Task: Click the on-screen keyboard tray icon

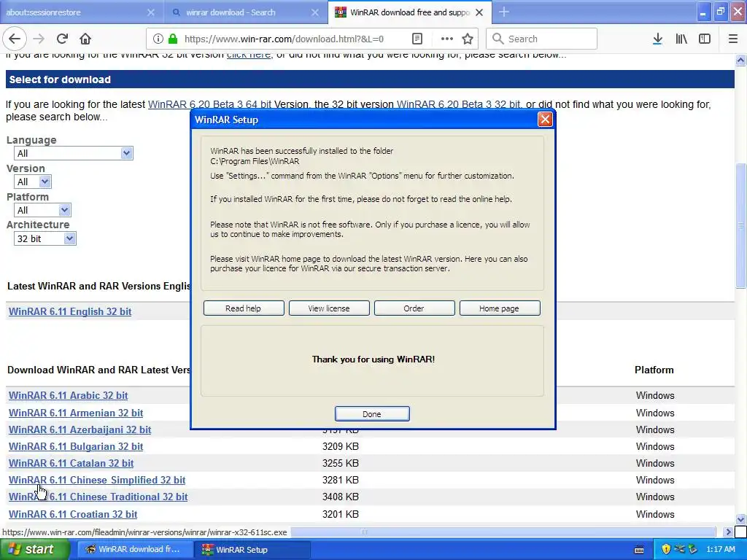Action: pyautogui.click(x=639, y=550)
